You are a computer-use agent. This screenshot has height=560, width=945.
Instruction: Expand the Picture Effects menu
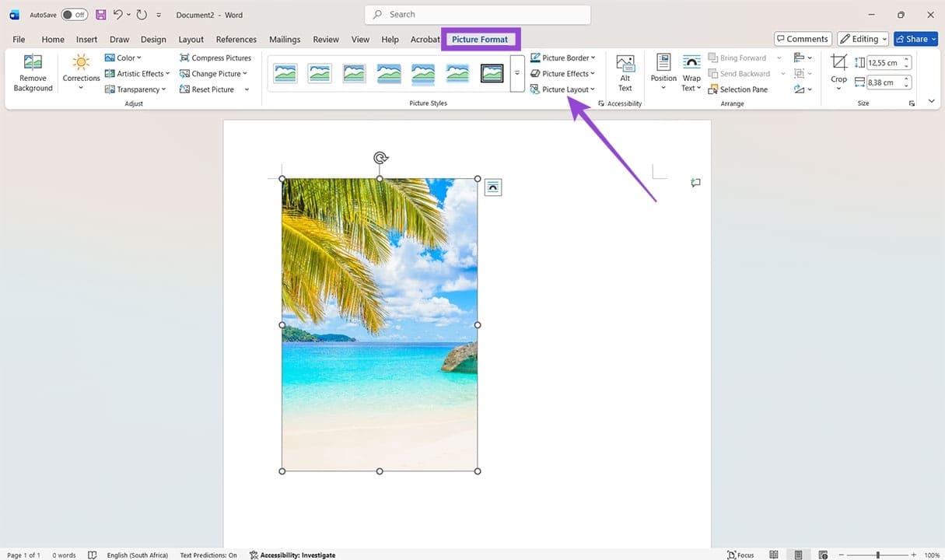pos(563,73)
